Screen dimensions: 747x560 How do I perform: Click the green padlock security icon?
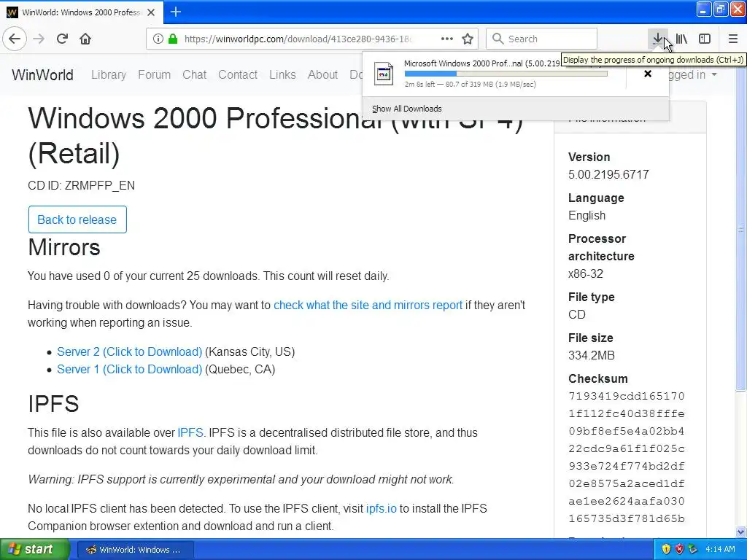click(x=173, y=39)
